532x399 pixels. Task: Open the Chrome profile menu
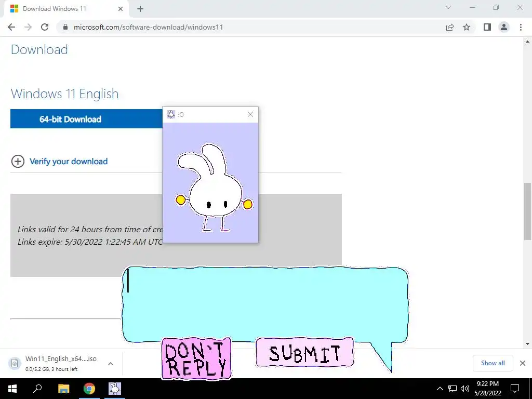(504, 27)
